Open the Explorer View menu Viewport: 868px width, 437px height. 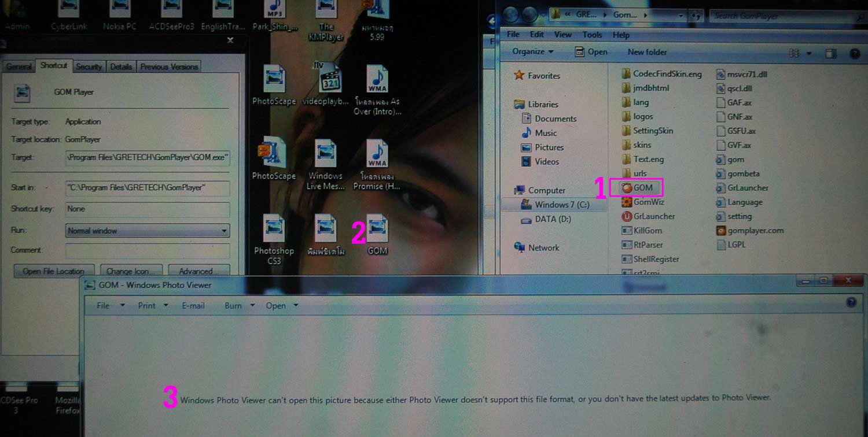tap(563, 35)
